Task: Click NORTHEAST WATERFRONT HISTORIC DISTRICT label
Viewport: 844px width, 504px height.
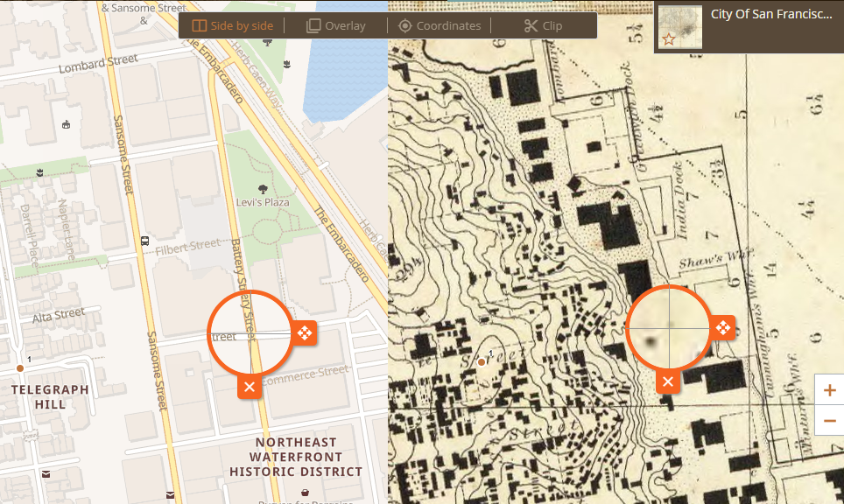Action: tap(296, 457)
